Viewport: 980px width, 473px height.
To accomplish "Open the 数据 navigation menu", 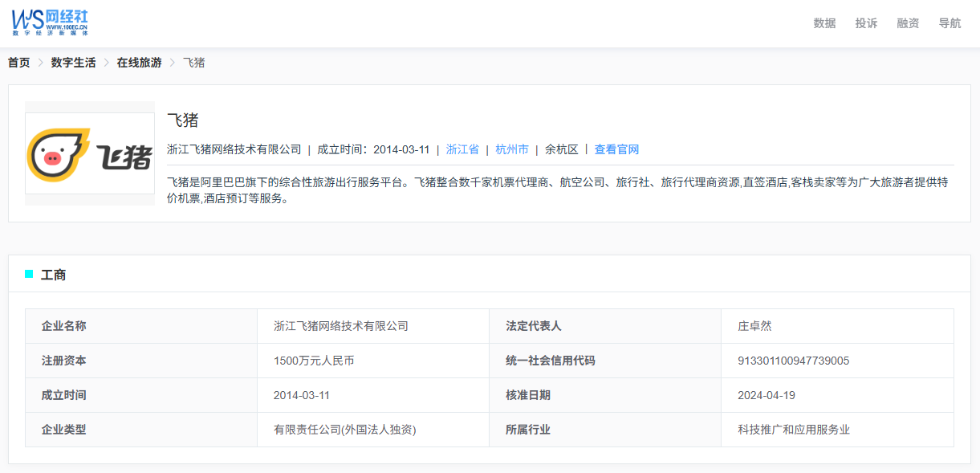I will tap(824, 23).
